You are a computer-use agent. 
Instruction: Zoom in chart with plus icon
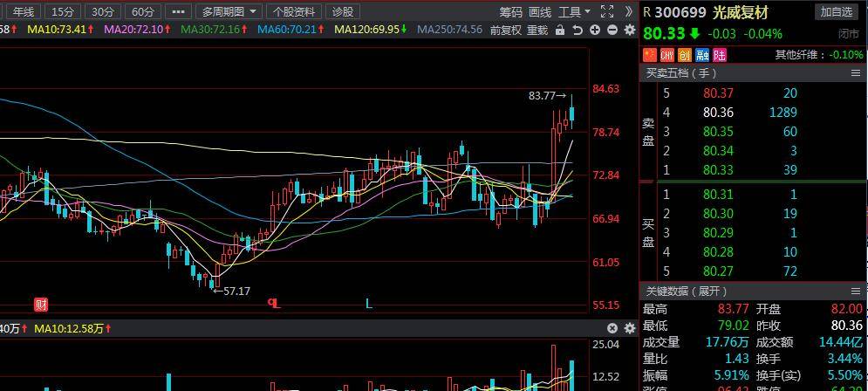(x=595, y=30)
